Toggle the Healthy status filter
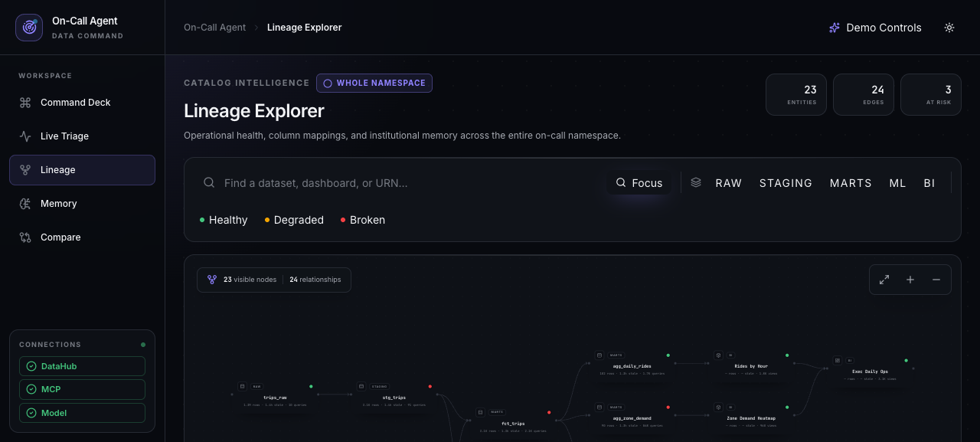 point(224,220)
